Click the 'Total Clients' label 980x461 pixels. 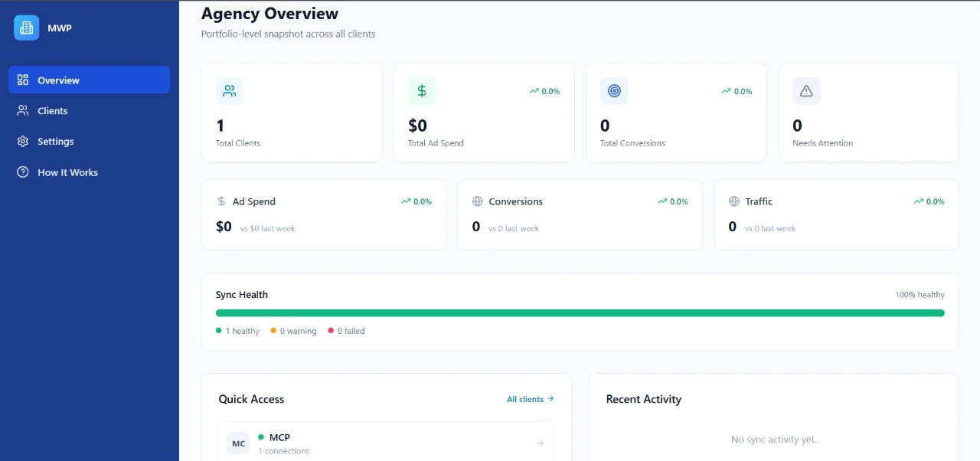pyautogui.click(x=238, y=143)
